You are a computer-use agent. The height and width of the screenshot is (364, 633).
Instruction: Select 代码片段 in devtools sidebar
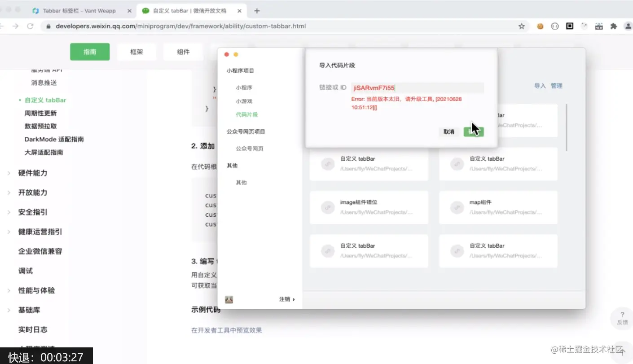246,115
